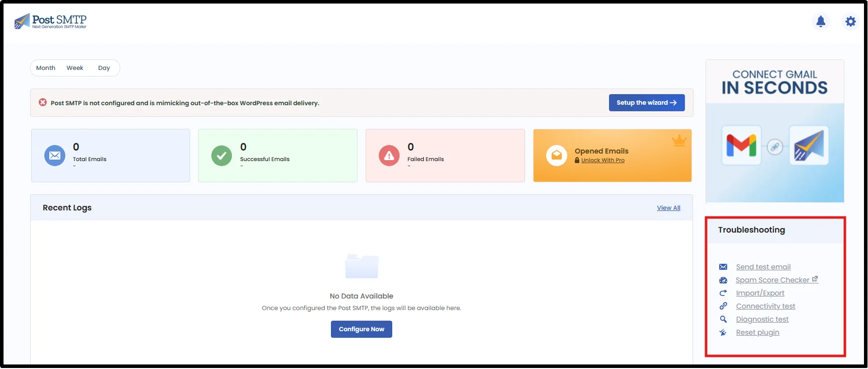Click the Total Emails envelope icon
868x369 pixels.
coord(55,156)
